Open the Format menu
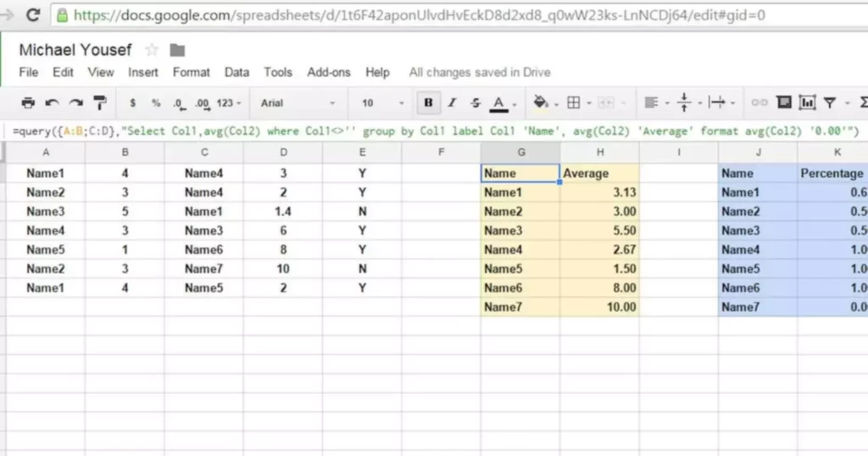 point(191,72)
